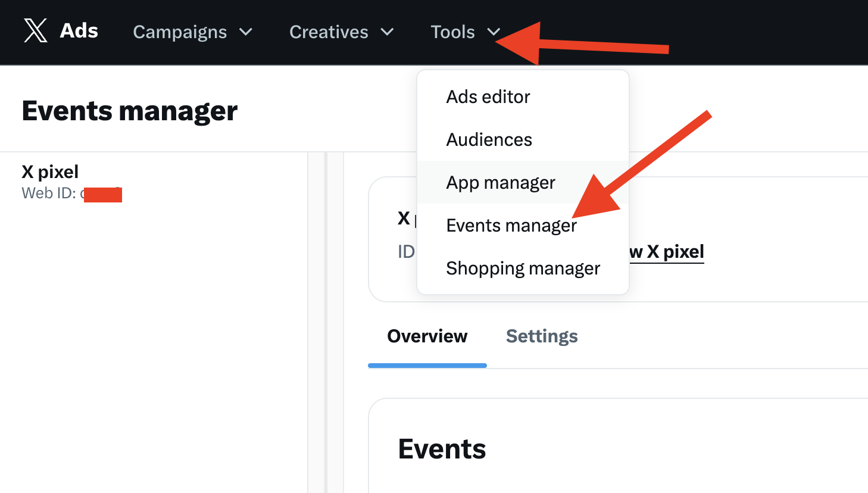Select X pixel in left sidebar
This screenshot has height=493, width=868.
pos(50,171)
